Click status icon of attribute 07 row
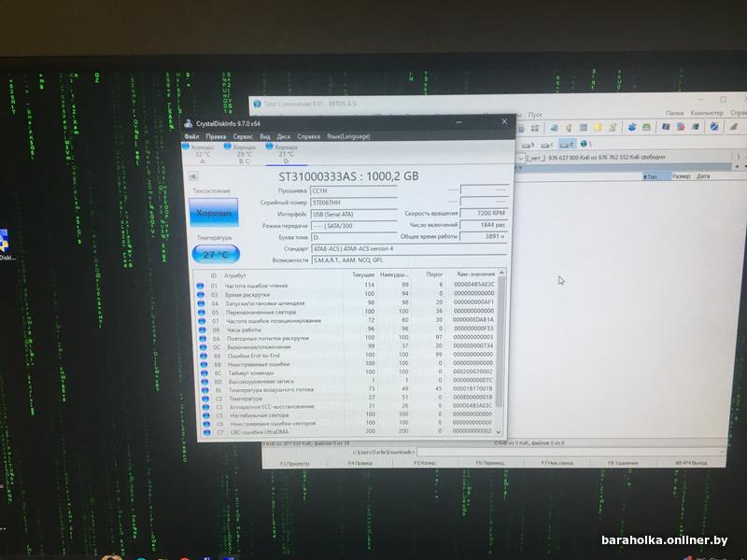This screenshot has width=747, height=560. tap(202, 321)
